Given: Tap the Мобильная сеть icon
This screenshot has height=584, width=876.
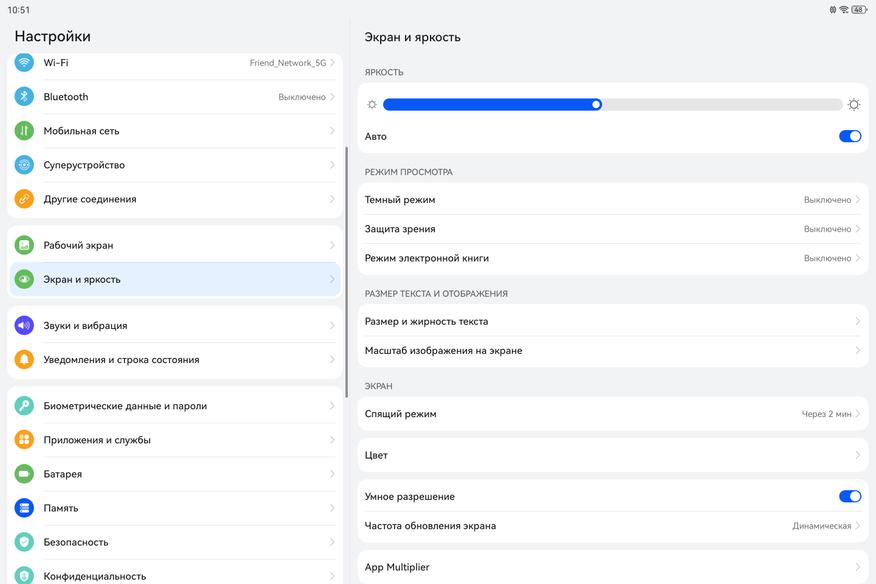Looking at the screenshot, I should click(x=24, y=131).
